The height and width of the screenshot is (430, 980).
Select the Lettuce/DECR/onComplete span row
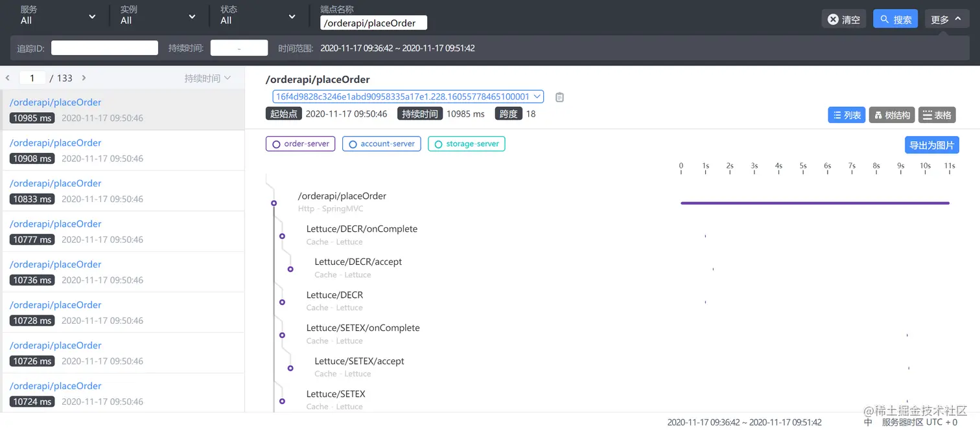pyautogui.click(x=362, y=235)
